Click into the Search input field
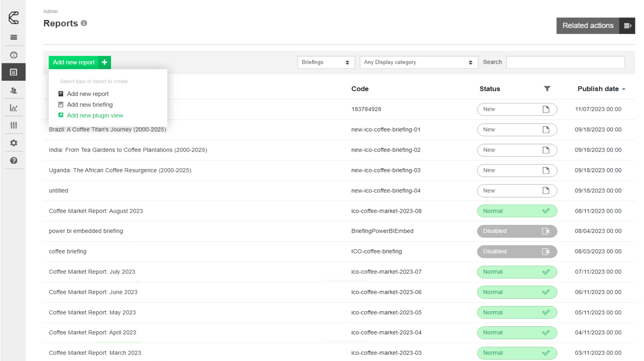This screenshot has height=361, width=644. tap(565, 62)
